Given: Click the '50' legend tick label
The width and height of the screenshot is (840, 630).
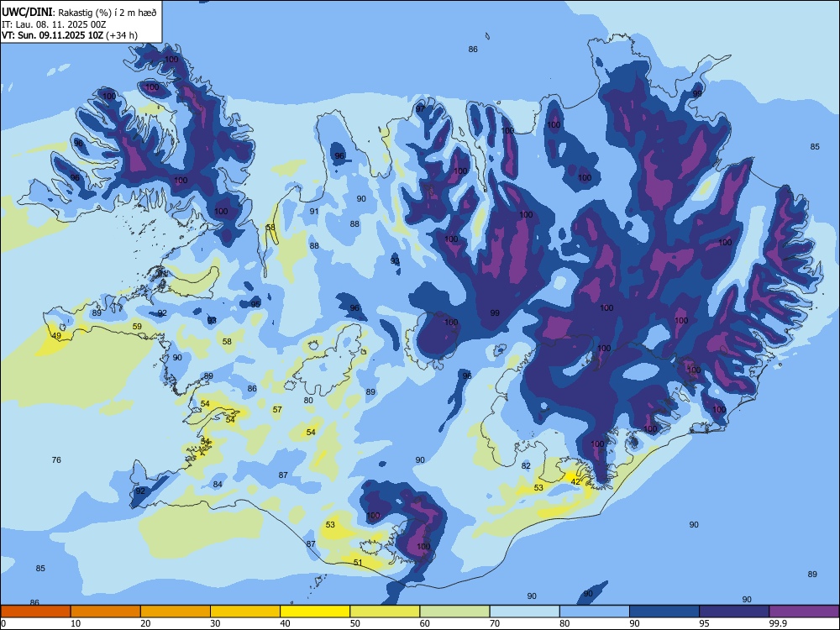Looking at the screenshot, I should pyautogui.click(x=355, y=623).
